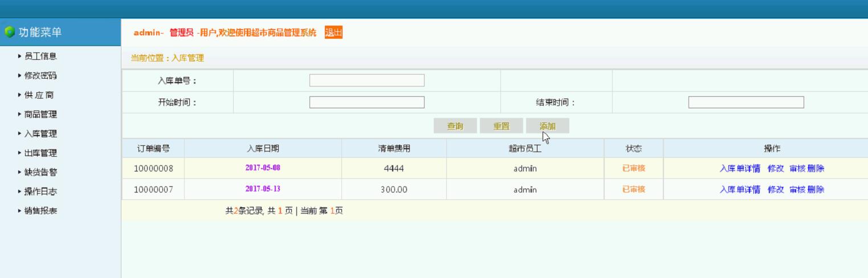Viewport: 868px width, 278px height.
Task: Click the 状态 column header
Action: coord(634,149)
